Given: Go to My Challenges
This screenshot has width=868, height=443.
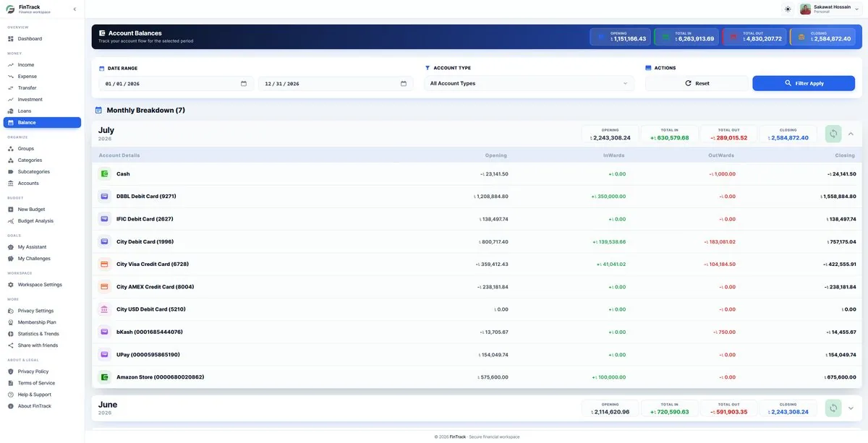Looking at the screenshot, I should (x=42, y=259).
